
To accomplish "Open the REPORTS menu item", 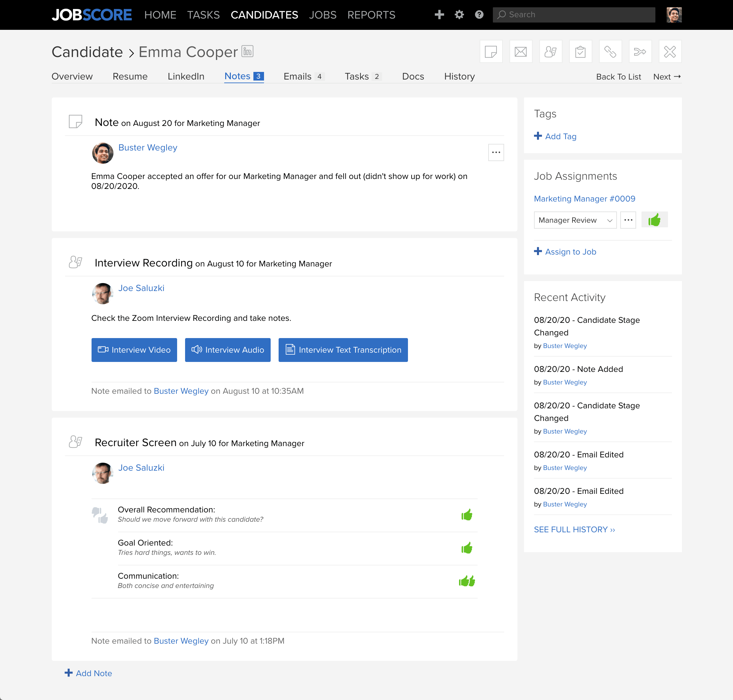I will pyautogui.click(x=371, y=15).
